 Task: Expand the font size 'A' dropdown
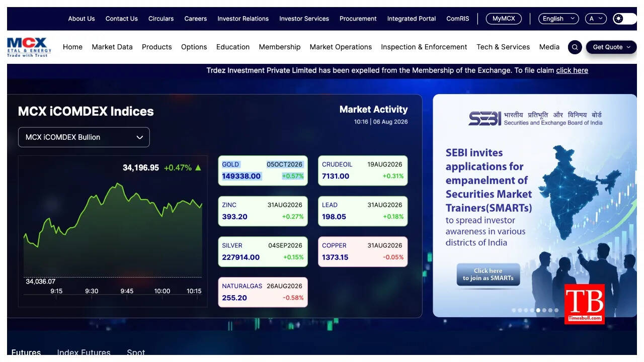coord(596,19)
